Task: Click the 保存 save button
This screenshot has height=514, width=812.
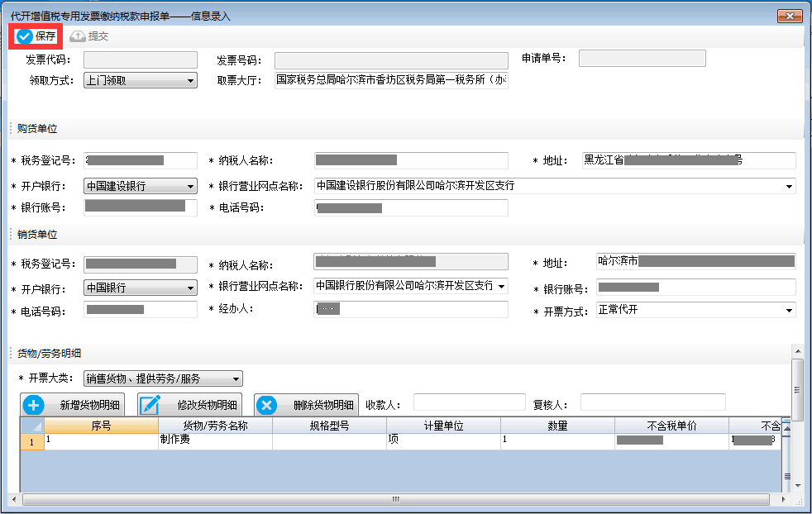Action: tap(36, 36)
